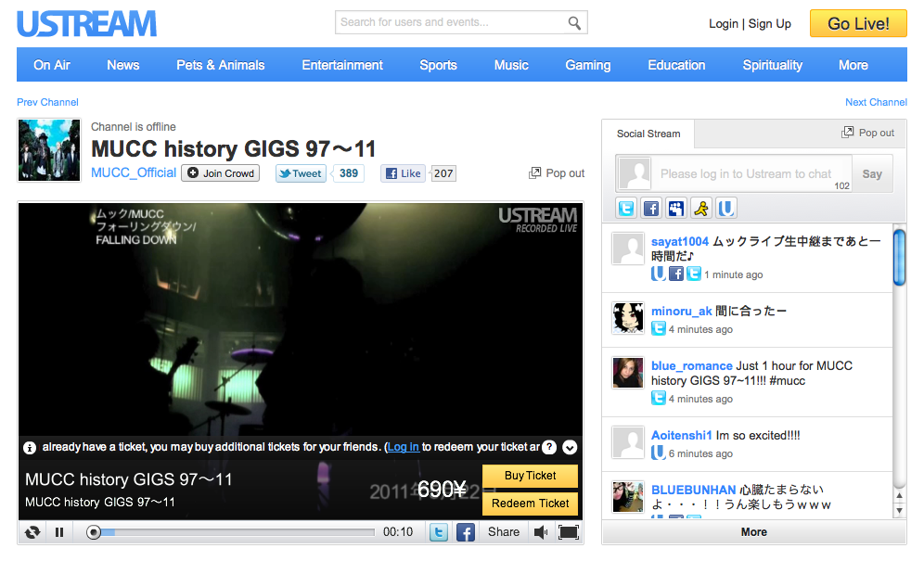Go to Next Channel
The height and width of the screenshot is (561, 924).
[x=877, y=102]
